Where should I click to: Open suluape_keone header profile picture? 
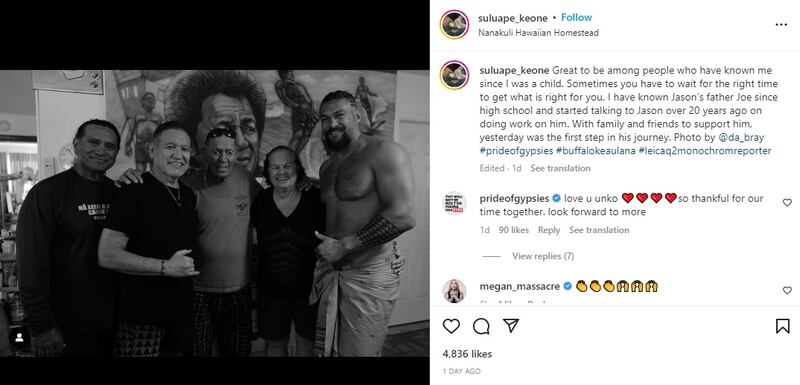pos(454,24)
